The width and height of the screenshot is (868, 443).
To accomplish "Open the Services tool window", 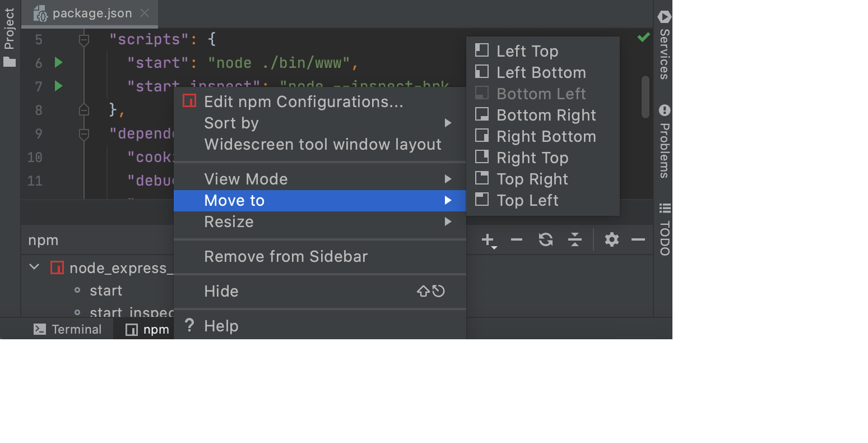I will point(664,45).
